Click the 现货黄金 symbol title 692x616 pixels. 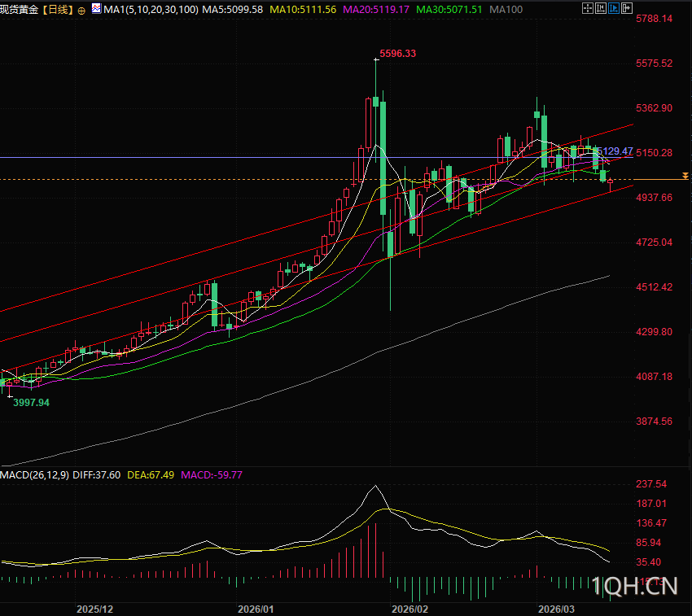tap(20, 9)
